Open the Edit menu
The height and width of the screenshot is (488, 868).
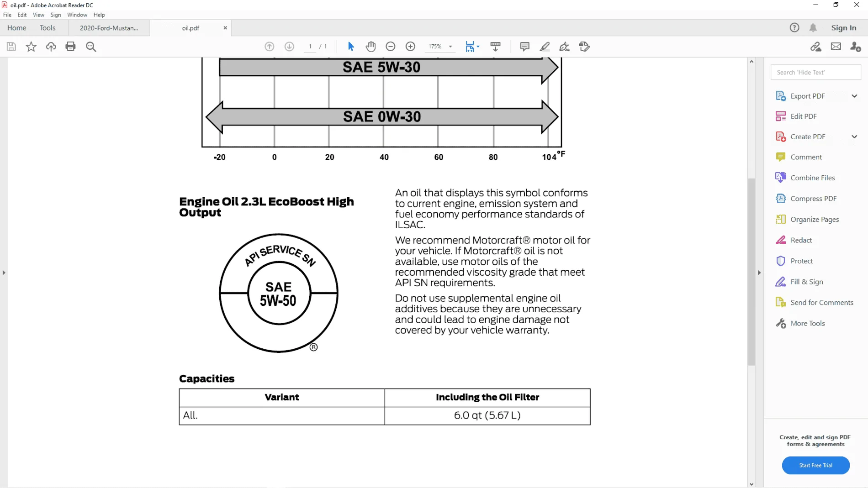22,15
